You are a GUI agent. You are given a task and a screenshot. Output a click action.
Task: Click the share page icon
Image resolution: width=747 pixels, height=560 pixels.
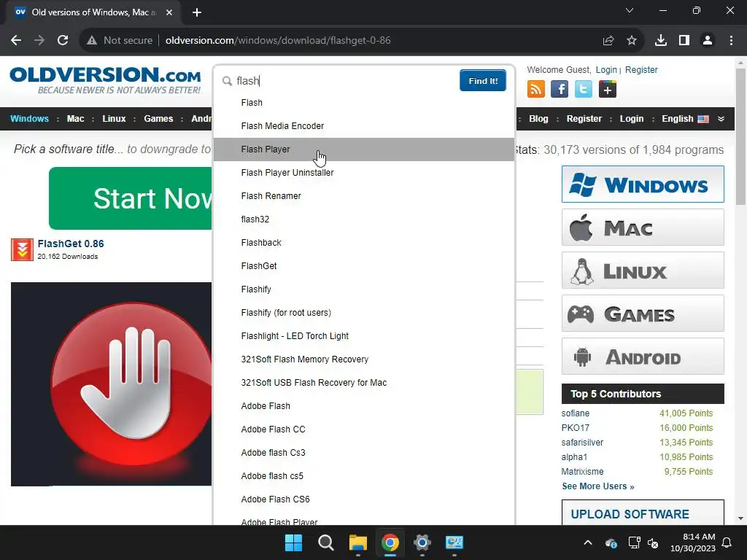(x=608, y=41)
